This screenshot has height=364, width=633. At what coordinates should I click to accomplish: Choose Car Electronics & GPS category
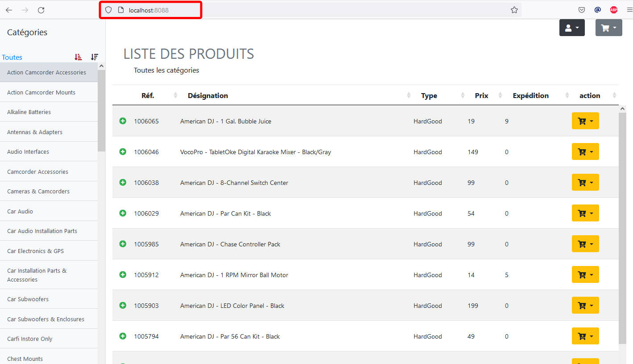[49, 251]
